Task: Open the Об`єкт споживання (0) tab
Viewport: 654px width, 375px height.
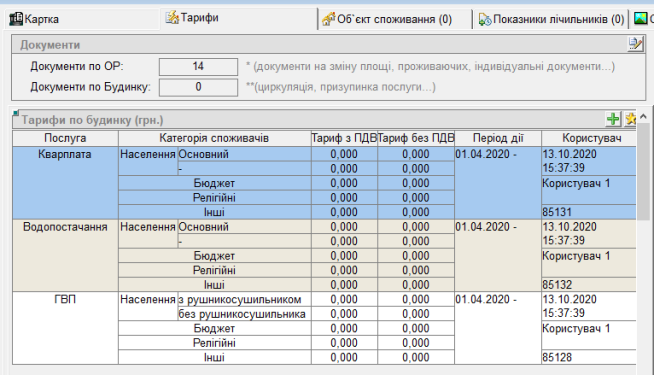Action: (395, 19)
